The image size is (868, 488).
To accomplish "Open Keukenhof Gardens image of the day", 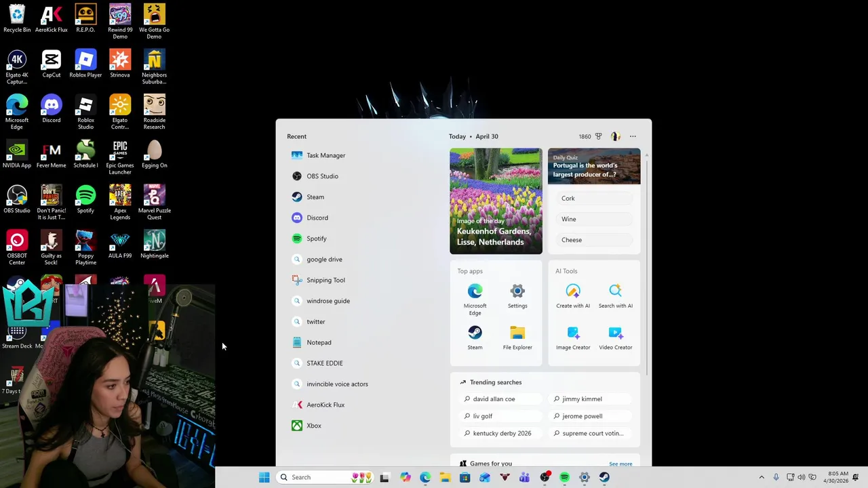I will (496, 201).
